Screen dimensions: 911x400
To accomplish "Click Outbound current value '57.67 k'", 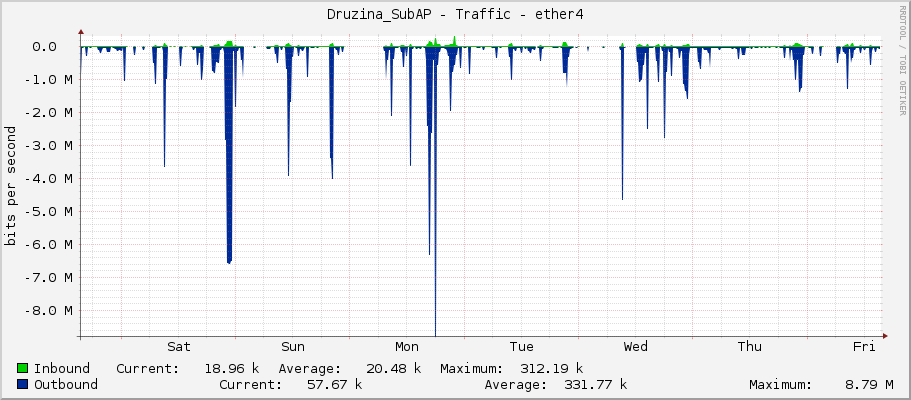I will coord(334,385).
